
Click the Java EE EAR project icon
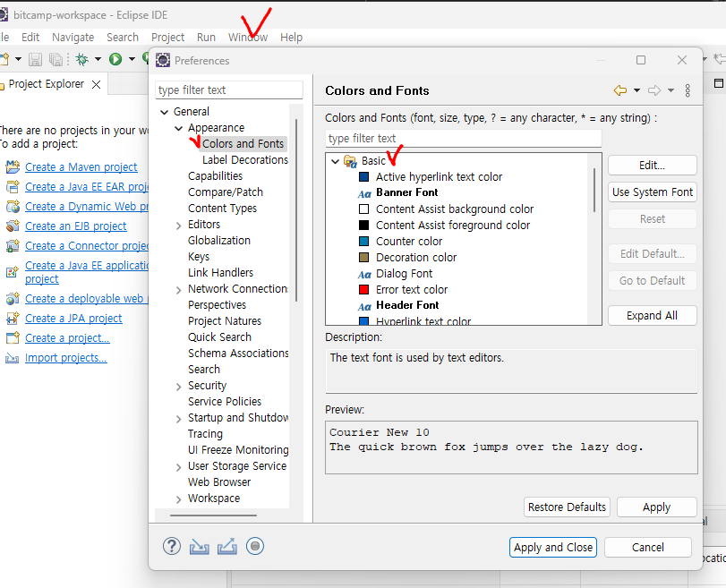click(13, 186)
